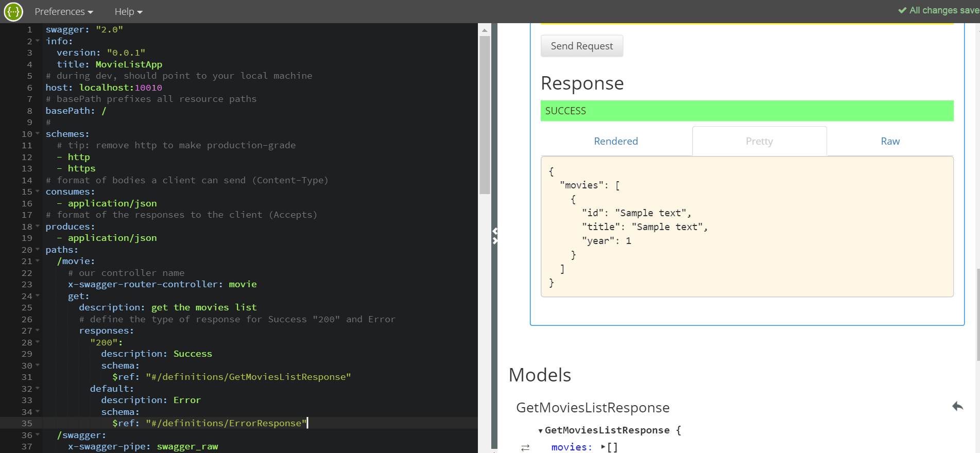
Task: Click the description: Error line
Action: pos(151,400)
